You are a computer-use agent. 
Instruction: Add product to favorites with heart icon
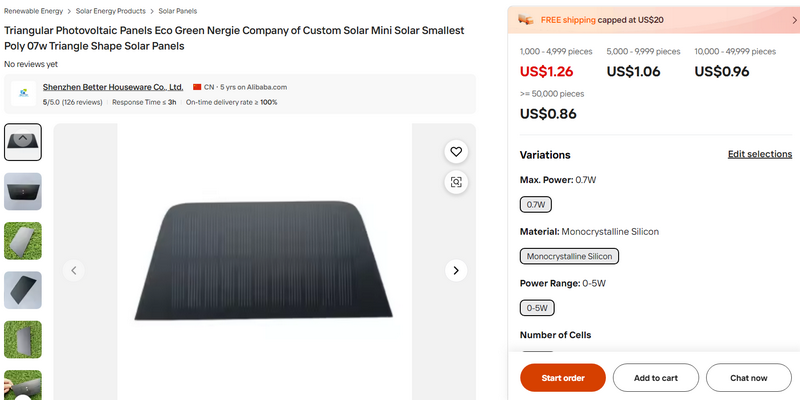tap(456, 152)
